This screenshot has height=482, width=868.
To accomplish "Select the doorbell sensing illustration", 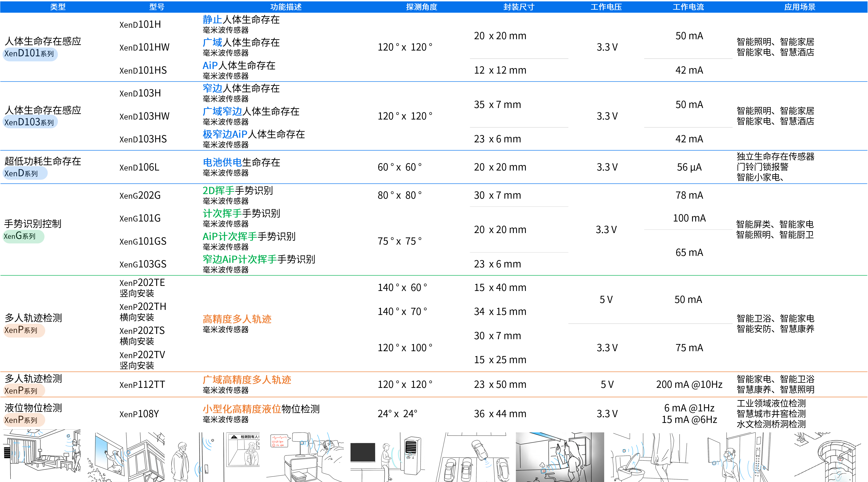I will point(193,457).
